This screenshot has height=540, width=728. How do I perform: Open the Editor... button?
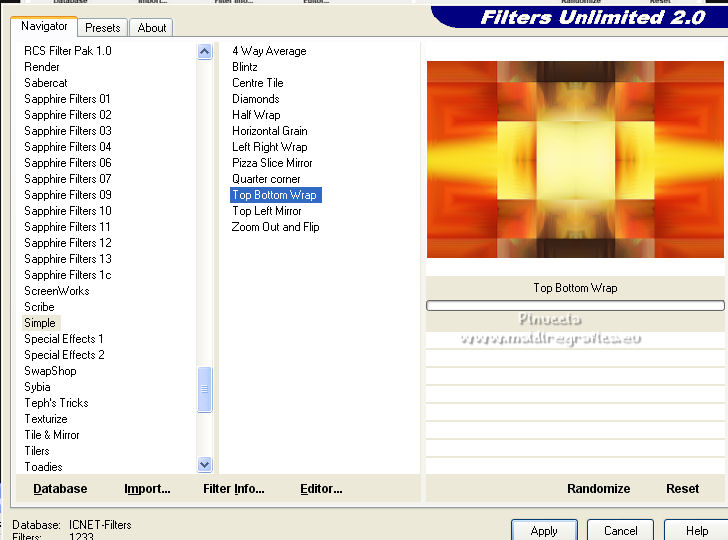pyautogui.click(x=321, y=489)
